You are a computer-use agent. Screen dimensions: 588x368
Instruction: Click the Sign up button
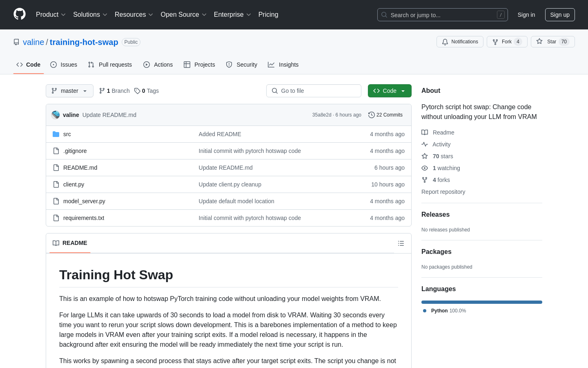560,15
